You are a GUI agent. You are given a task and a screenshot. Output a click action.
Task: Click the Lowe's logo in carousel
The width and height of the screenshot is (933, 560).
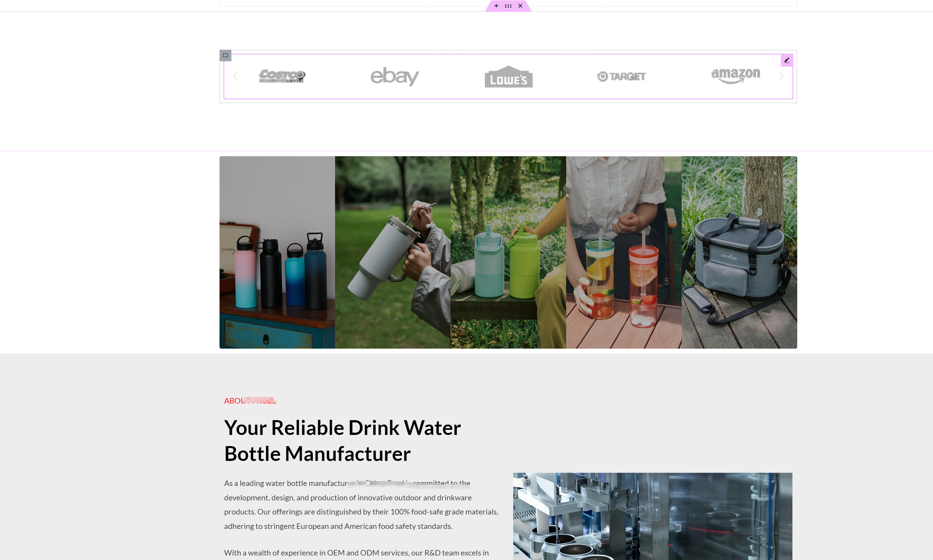(508, 76)
